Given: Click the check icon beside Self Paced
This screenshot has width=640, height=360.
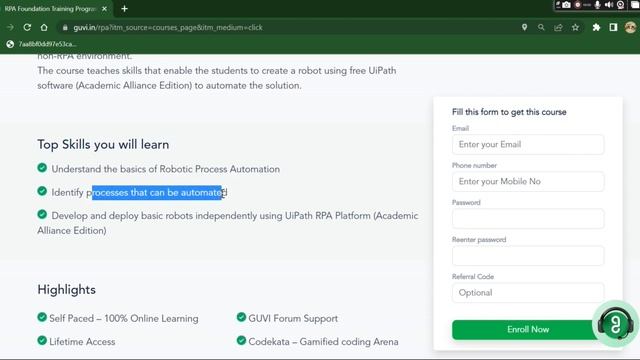Looking at the screenshot, I should tap(42, 317).
